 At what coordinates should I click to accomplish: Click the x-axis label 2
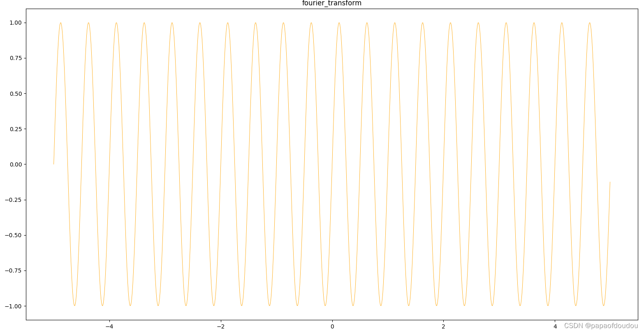pyautogui.click(x=443, y=327)
